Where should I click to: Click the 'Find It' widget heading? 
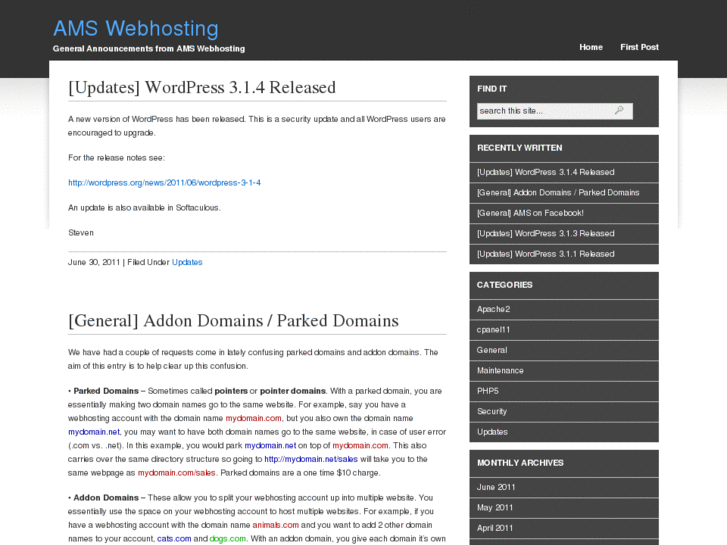click(492, 89)
